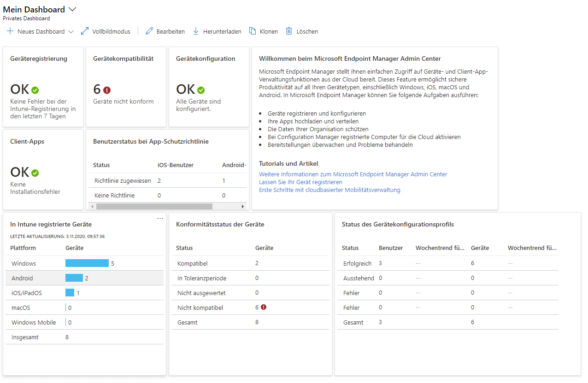Enter fullscreen with the Vollbildmodus icon

[x=85, y=31]
